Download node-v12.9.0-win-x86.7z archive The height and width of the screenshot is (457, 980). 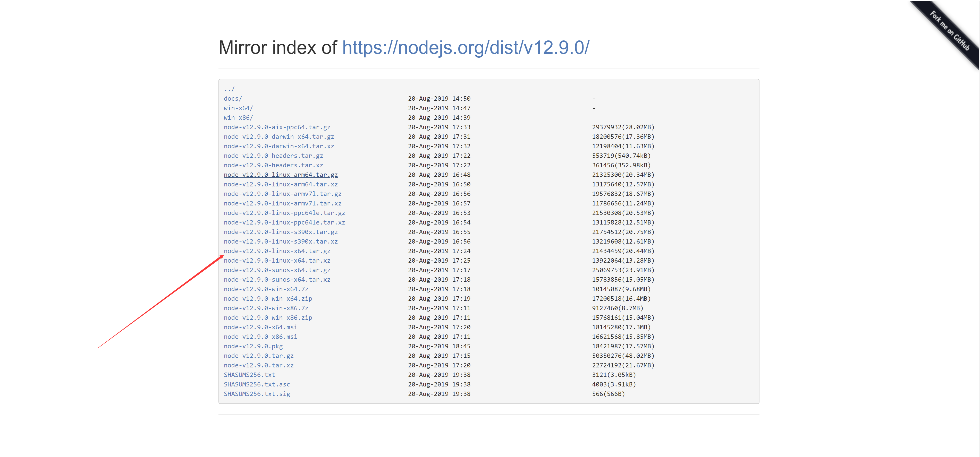[x=266, y=308]
